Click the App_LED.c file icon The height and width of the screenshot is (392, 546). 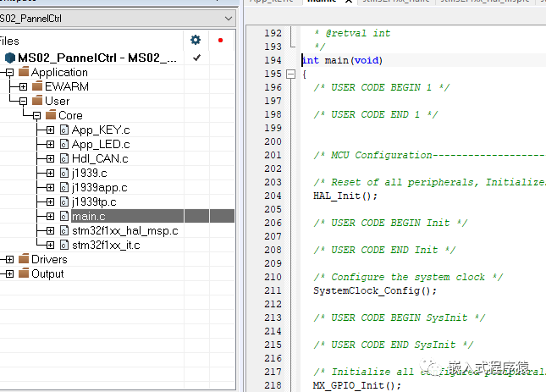64,144
